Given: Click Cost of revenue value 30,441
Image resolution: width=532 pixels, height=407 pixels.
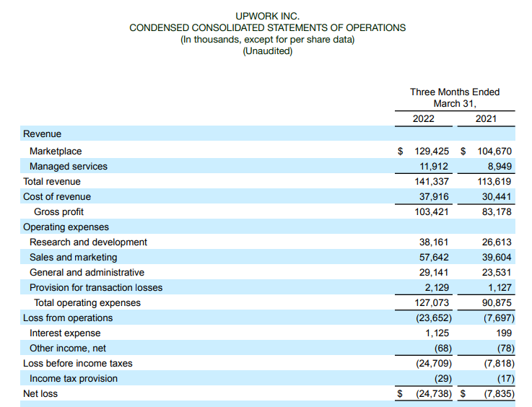Looking at the screenshot, I should (497, 197).
